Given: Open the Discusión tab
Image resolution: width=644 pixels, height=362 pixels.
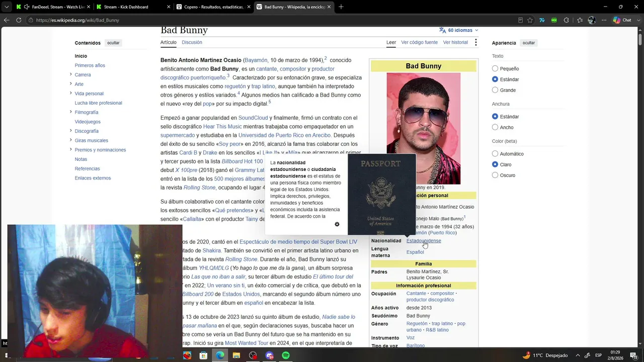Looking at the screenshot, I should click(x=192, y=42).
